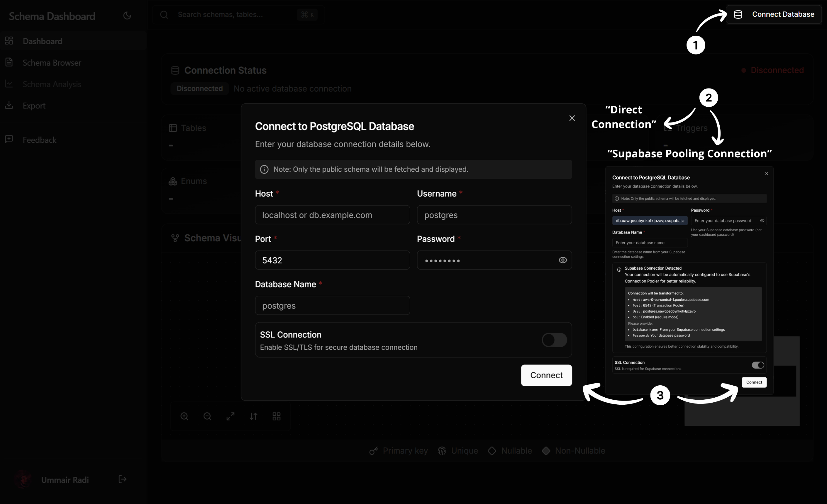This screenshot has height=504, width=827.
Task: Click the zoom in canvas icon
Action: [184, 416]
